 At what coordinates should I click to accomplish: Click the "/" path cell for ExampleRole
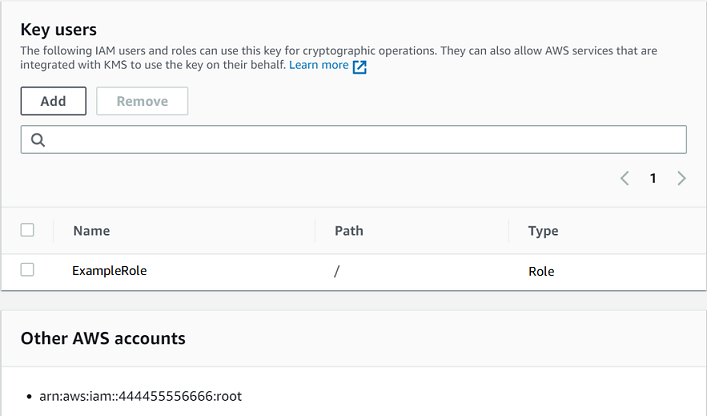click(337, 271)
